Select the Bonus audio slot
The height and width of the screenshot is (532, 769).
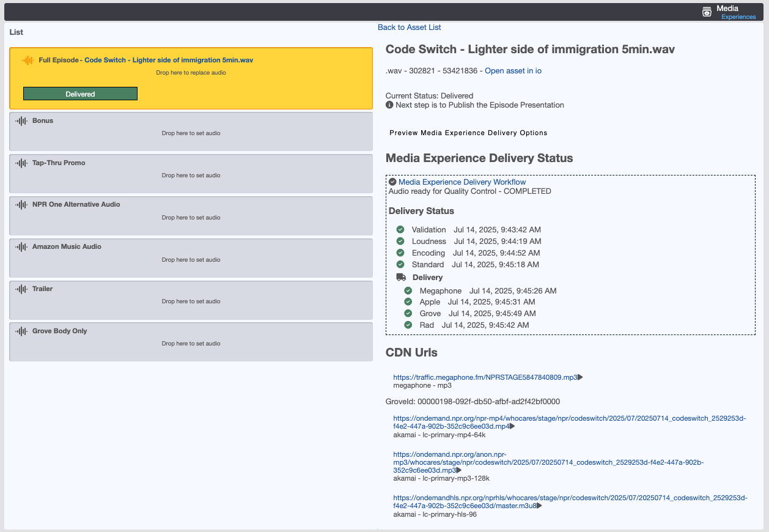[191, 131]
